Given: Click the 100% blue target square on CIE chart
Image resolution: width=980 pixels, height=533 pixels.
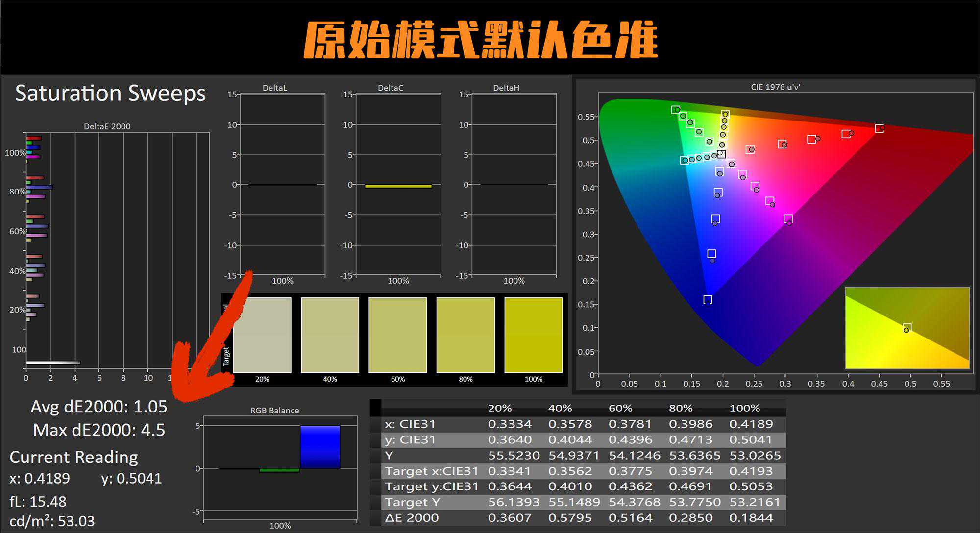Looking at the screenshot, I should click(x=708, y=300).
